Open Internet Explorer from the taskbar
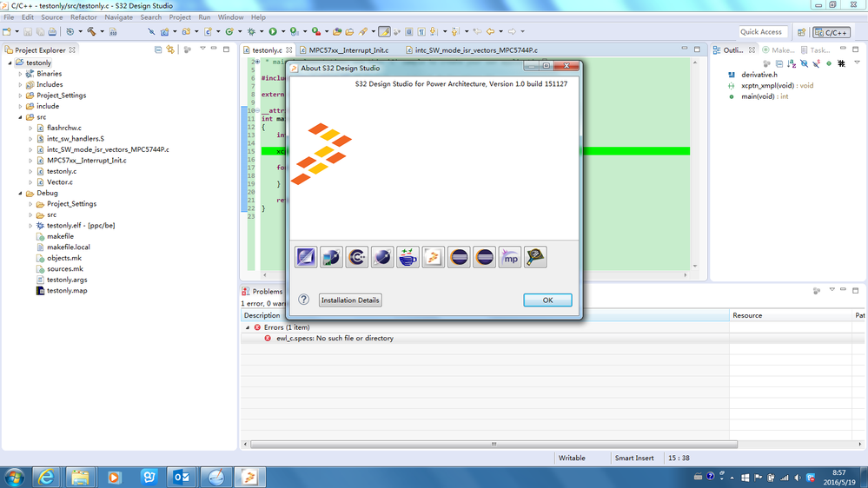The image size is (868, 488). pyautogui.click(x=46, y=477)
